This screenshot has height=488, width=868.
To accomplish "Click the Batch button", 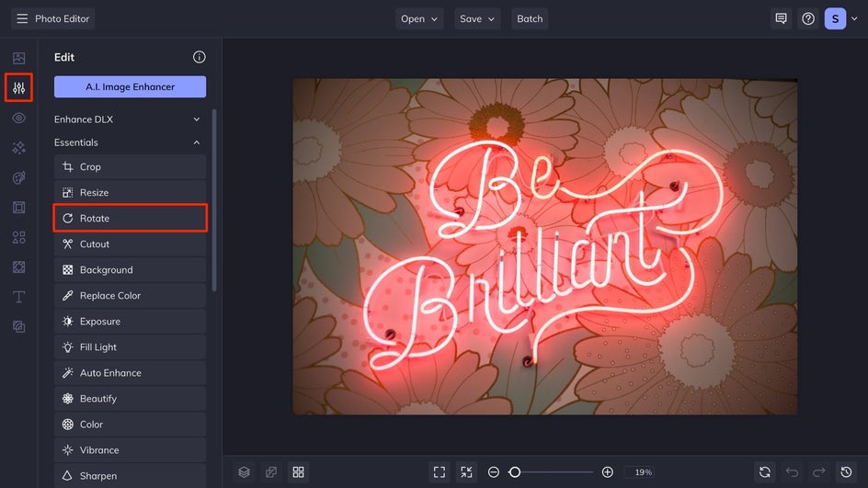I will pos(530,18).
